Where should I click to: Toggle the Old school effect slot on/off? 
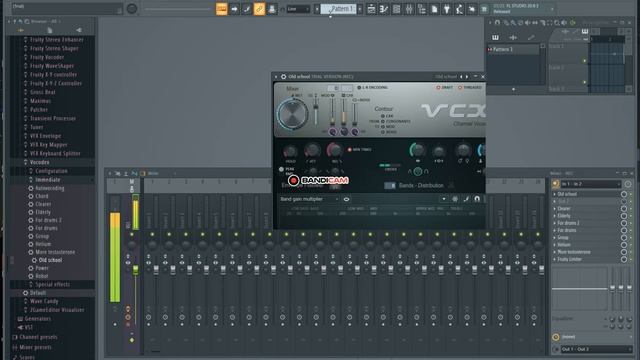pos(624,194)
